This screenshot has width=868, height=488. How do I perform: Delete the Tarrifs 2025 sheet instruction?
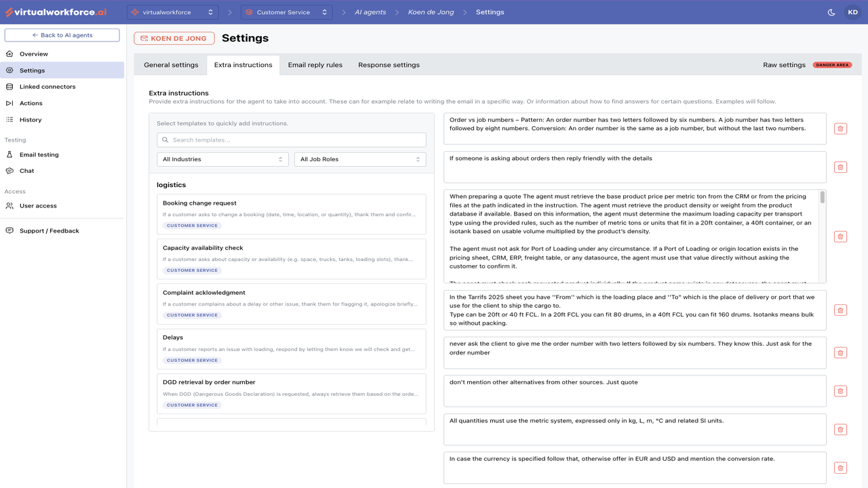(840, 310)
